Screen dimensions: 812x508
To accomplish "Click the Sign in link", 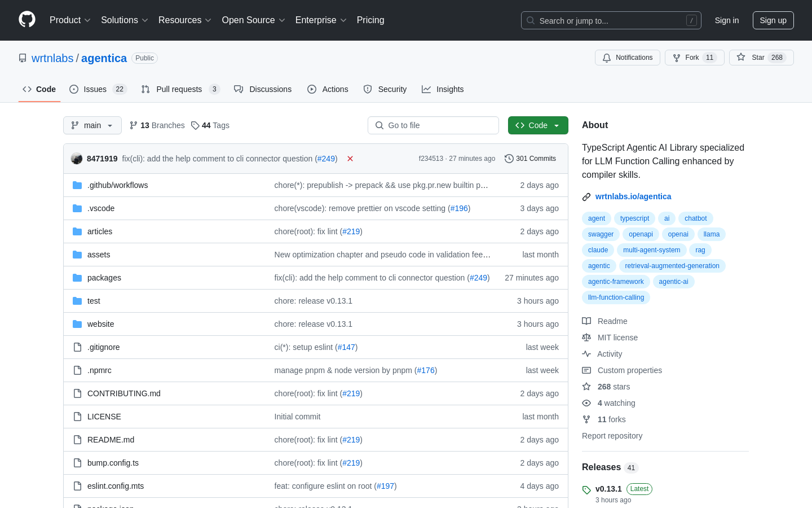I will point(727,20).
